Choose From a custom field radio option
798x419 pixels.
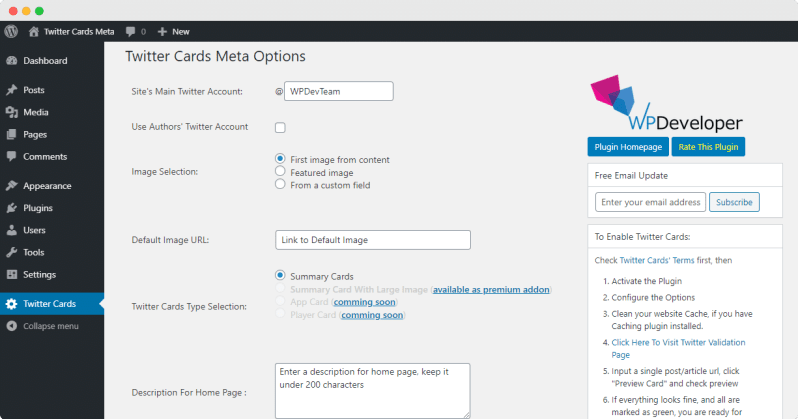pos(280,184)
